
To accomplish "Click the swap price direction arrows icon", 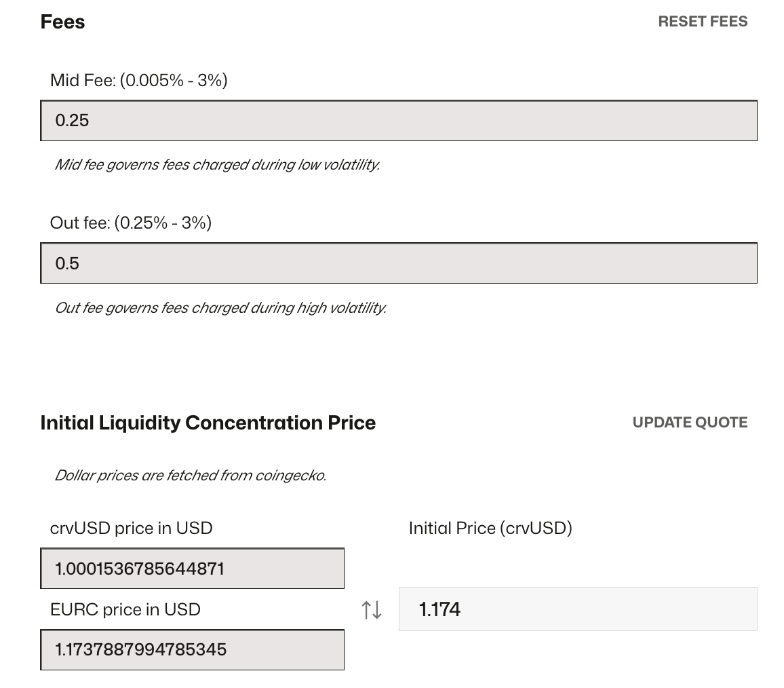I will [x=372, y=609].
